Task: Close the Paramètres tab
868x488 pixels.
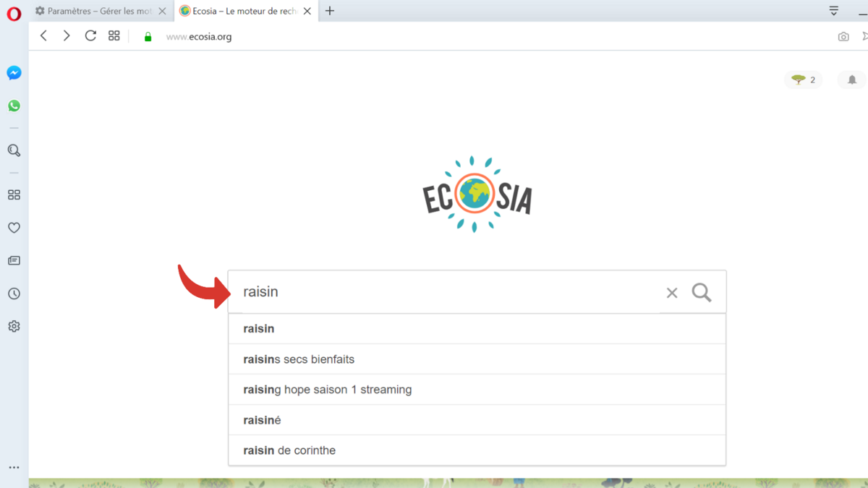Action: point(163,11)
